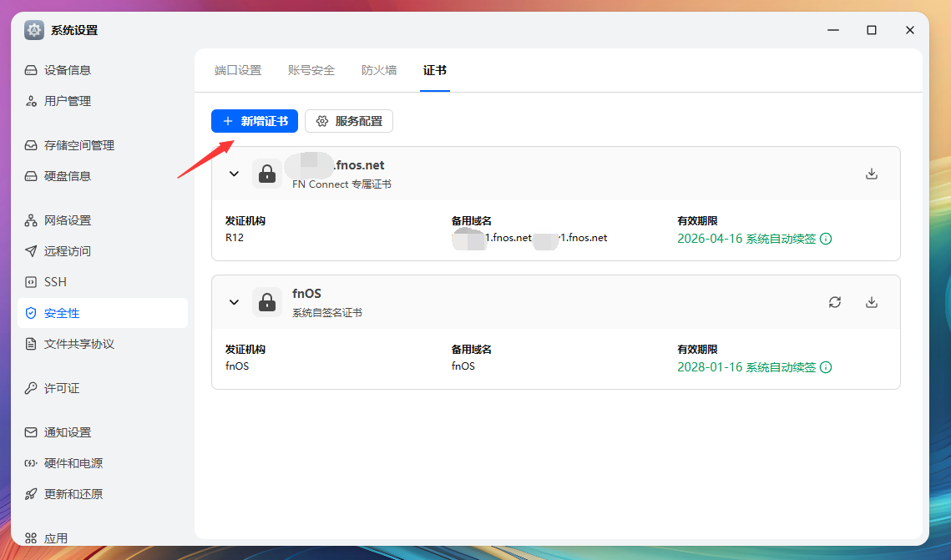The height and width of the screenshot is (560, 951).
Task: Switch to 防火墙 tab
Action: tap(379, 70)
